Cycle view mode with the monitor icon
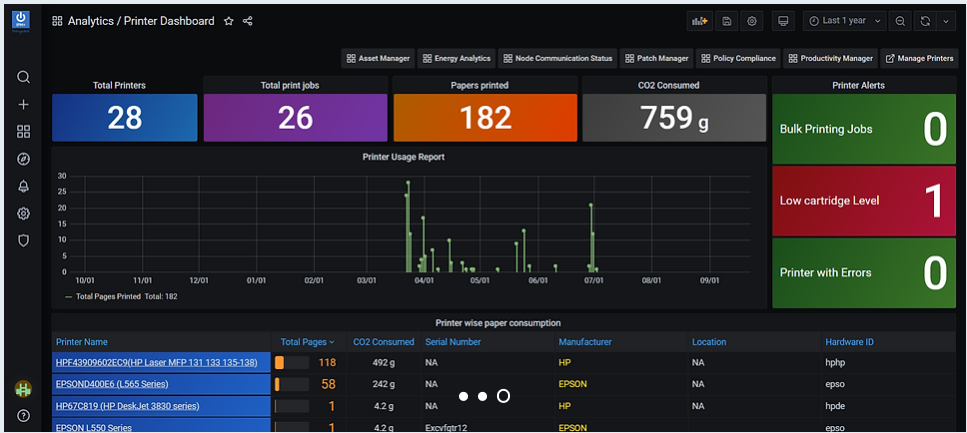967x433 pixels. tap(783, 21)
